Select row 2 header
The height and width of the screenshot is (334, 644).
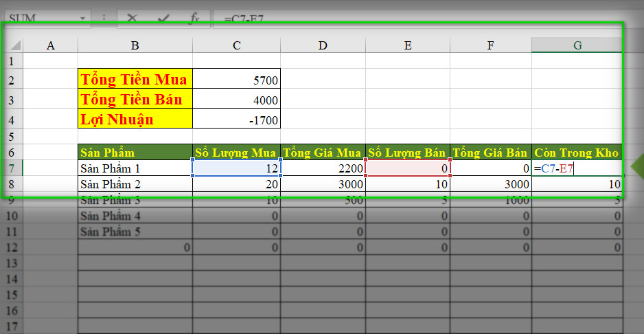pos(12,80)
